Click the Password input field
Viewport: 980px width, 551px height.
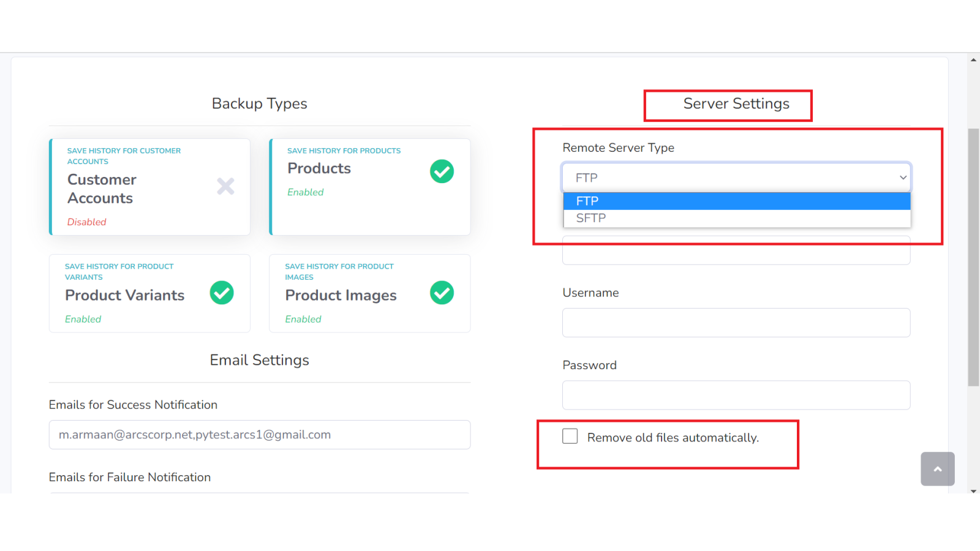pos(736,395)
